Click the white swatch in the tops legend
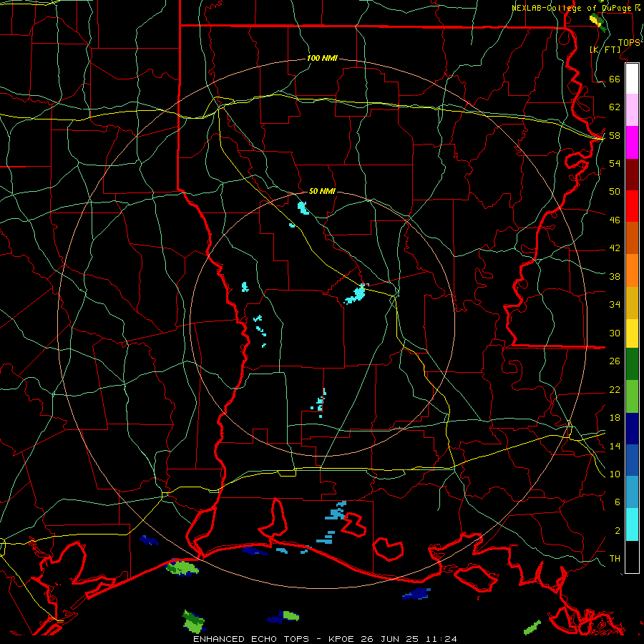Screen dimensions: 644x644 pos(632,79)
